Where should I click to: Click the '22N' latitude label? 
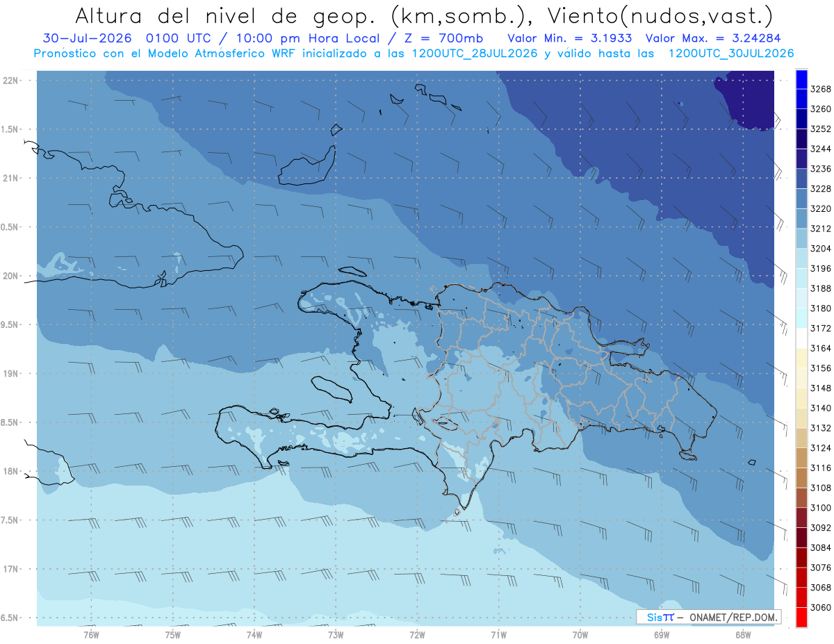[12, 81]
